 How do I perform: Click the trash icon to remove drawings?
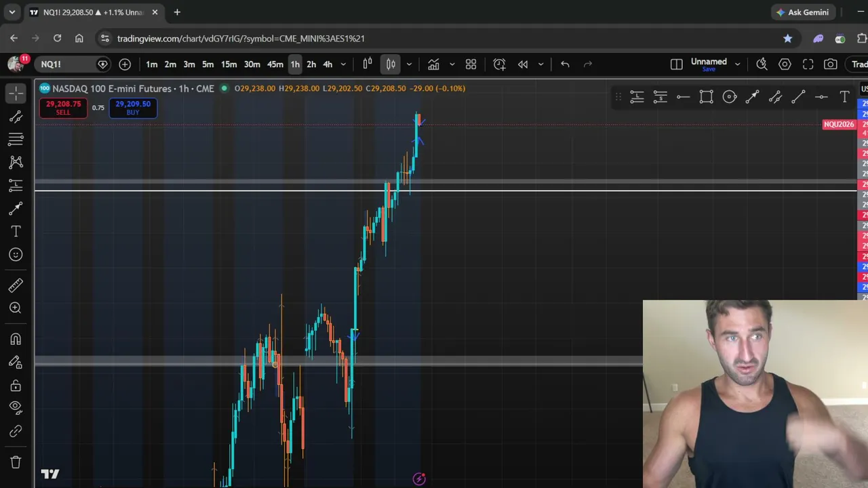pos(16,462)
